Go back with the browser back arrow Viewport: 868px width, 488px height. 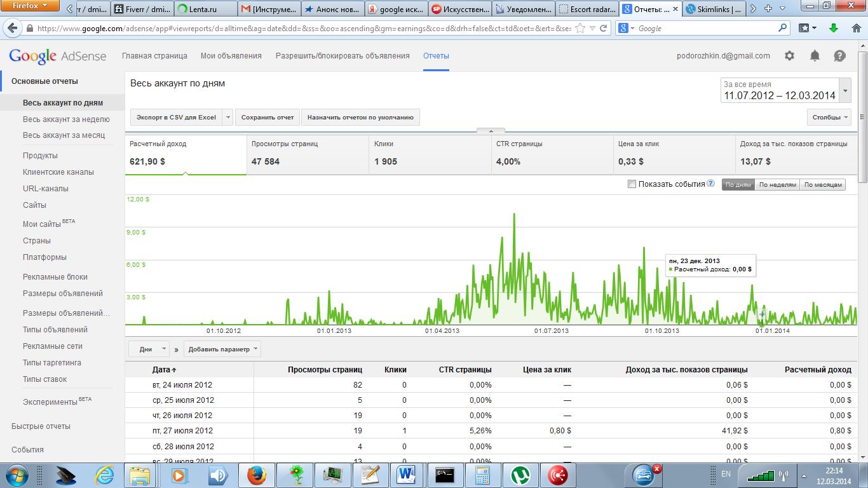[11, 29]
